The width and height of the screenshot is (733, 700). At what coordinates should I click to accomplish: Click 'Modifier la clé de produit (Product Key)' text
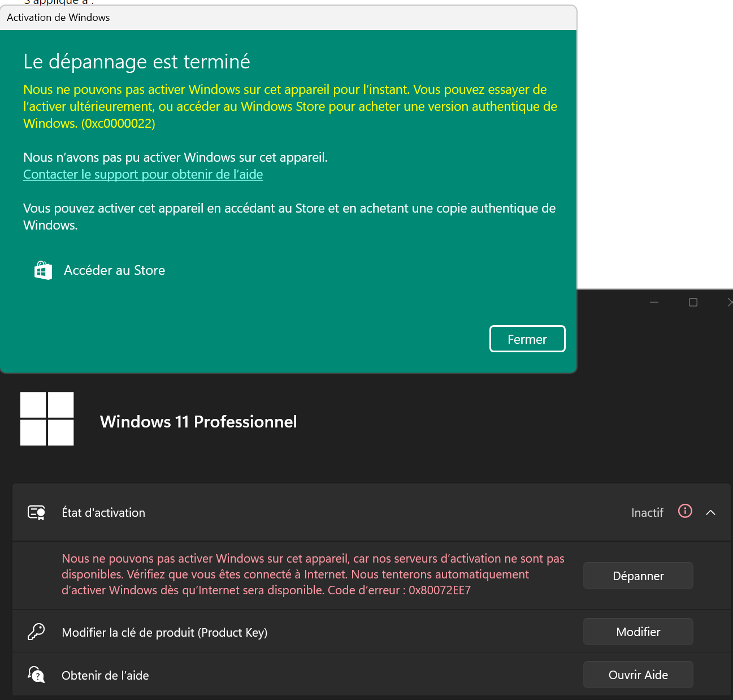pyautogui.click(x=164, y=632)
